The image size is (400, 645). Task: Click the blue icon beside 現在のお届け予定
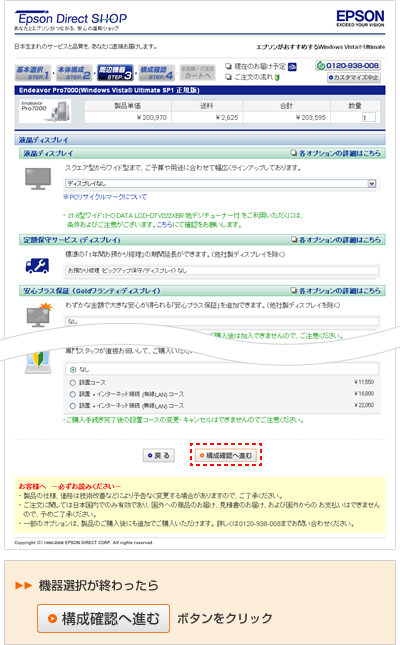coord(292,67)
